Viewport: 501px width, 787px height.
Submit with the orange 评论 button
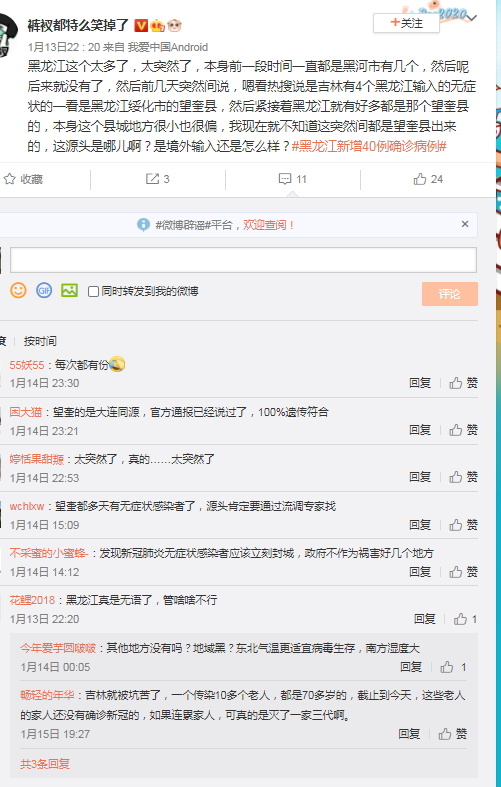(x=449, y=294)
